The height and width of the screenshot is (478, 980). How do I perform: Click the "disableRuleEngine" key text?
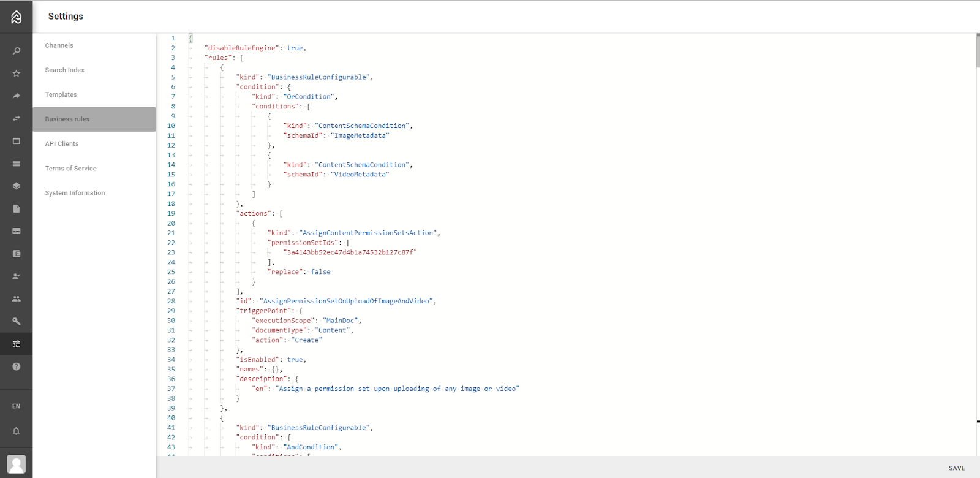pyautogui.click(x=242, y=48)
